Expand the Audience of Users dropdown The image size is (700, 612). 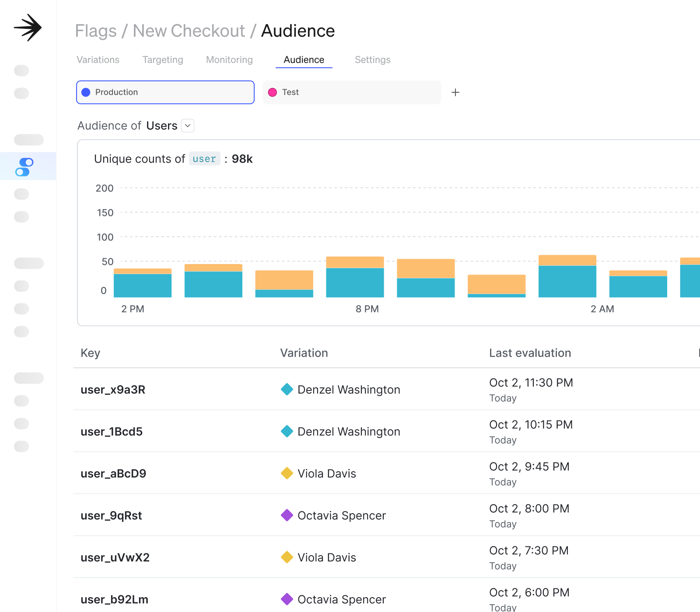[188, 126]
